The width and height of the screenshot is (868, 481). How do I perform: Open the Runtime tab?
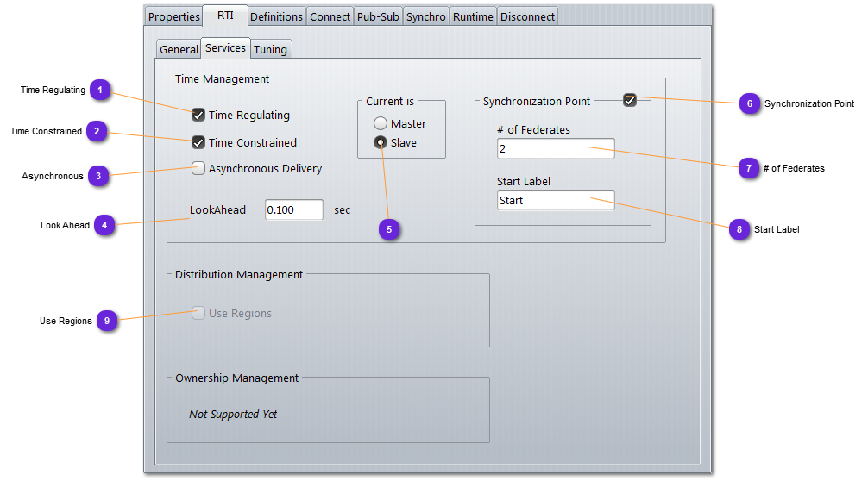point(473,16)
